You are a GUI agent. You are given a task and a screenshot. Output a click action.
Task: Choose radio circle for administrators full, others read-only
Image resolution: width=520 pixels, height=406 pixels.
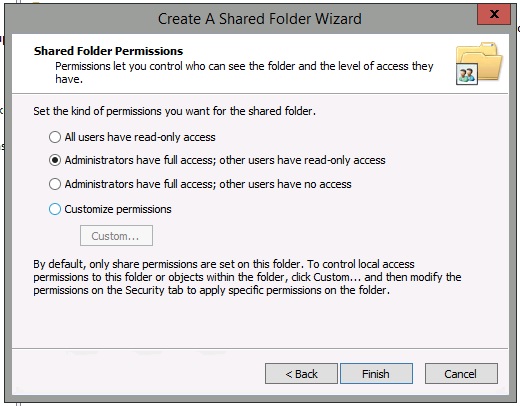[x=55, y=160]
